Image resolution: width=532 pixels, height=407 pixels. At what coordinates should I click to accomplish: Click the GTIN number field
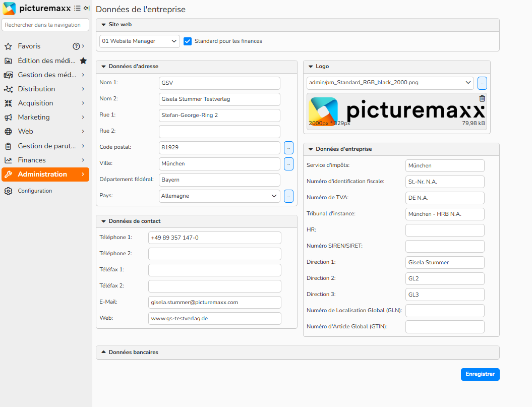445,327
